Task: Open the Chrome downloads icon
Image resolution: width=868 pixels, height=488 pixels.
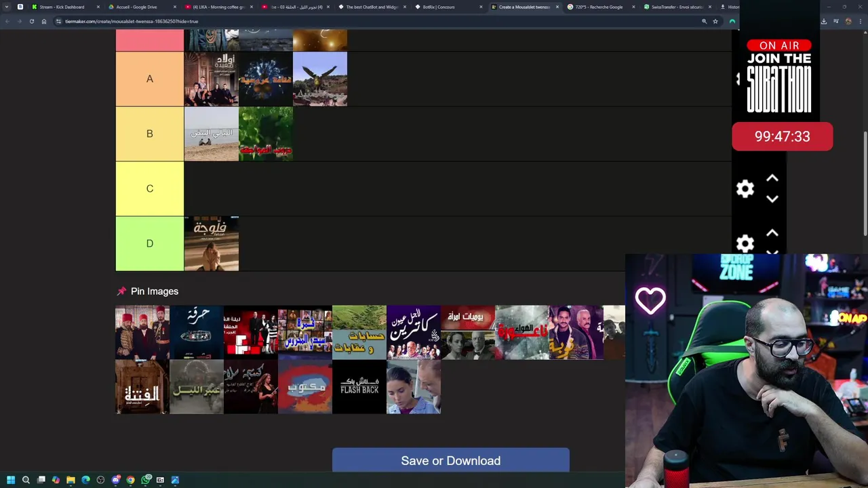Action: pyautogui.click(x=823, y=21)
